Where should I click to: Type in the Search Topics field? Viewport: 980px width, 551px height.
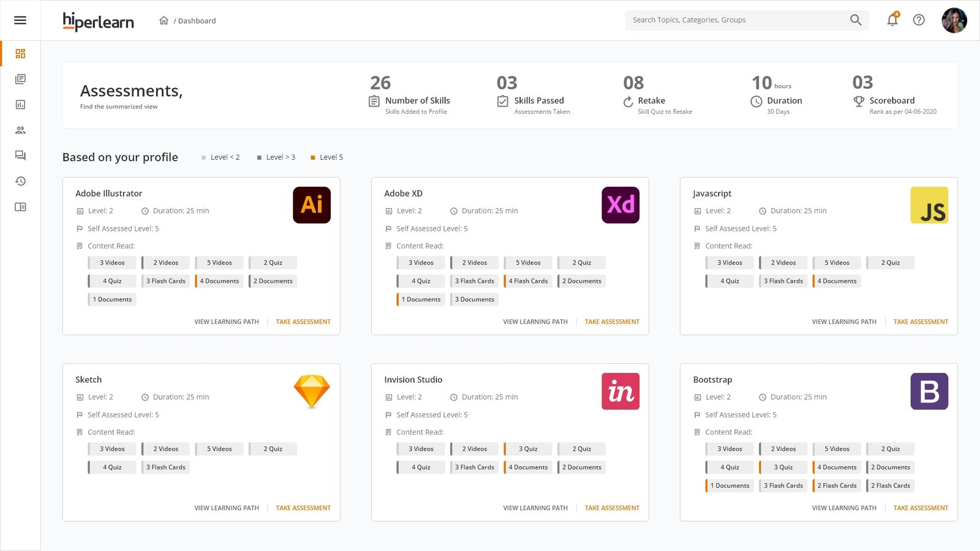735,20
